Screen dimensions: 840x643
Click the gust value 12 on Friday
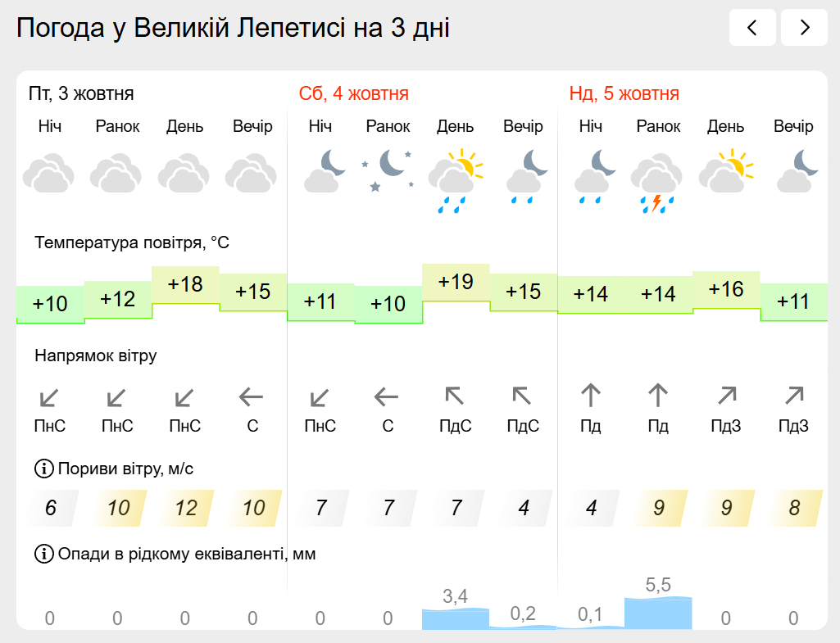point(185,508)
